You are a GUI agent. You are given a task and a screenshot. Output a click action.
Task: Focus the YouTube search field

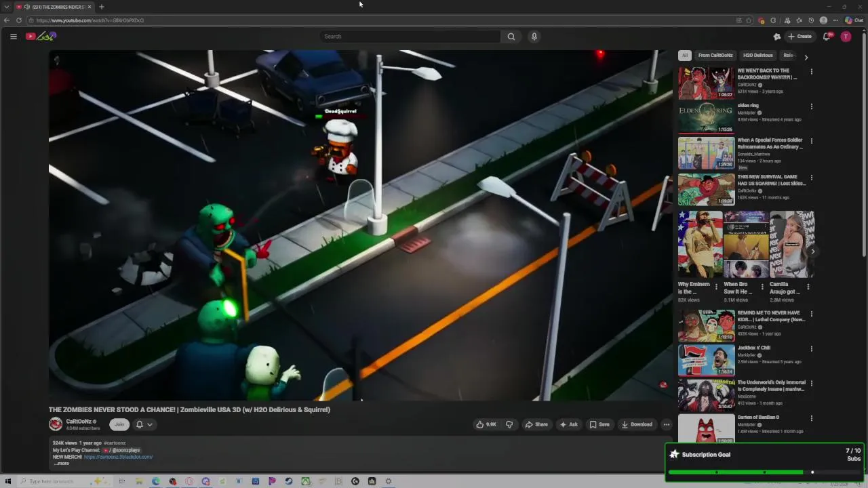pos(410,37)
